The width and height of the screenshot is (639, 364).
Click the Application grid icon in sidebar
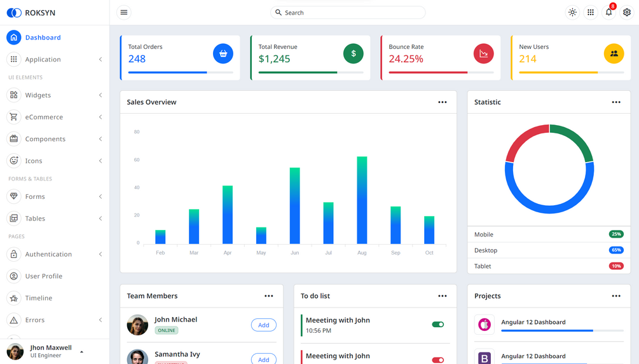pos(14,60)
